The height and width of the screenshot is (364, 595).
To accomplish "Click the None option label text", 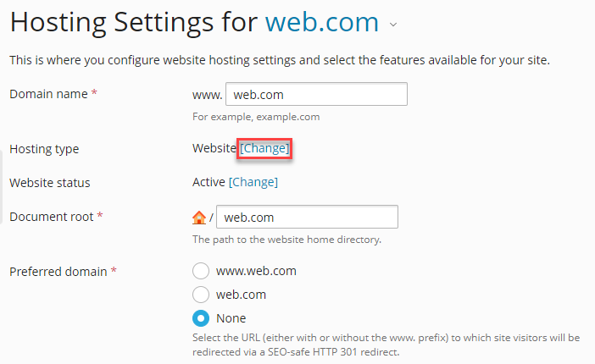I will (x=231, y=318).
